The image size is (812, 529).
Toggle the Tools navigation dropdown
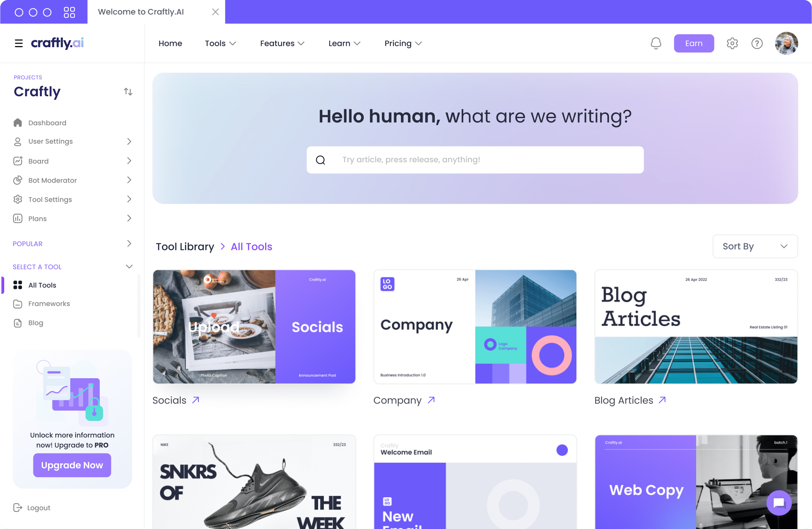pos(220,43)
